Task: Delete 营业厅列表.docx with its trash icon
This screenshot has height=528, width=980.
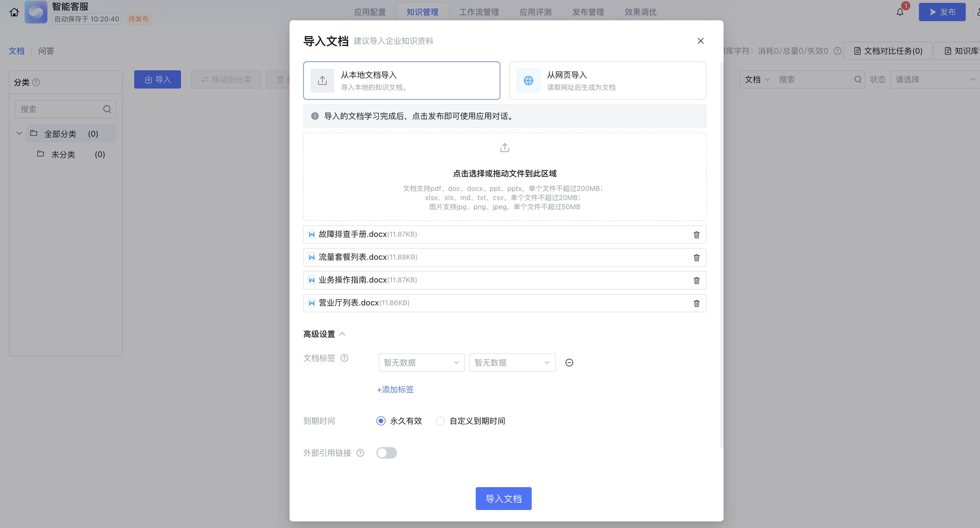Action: pyautogui.click(x=696, y=303)
